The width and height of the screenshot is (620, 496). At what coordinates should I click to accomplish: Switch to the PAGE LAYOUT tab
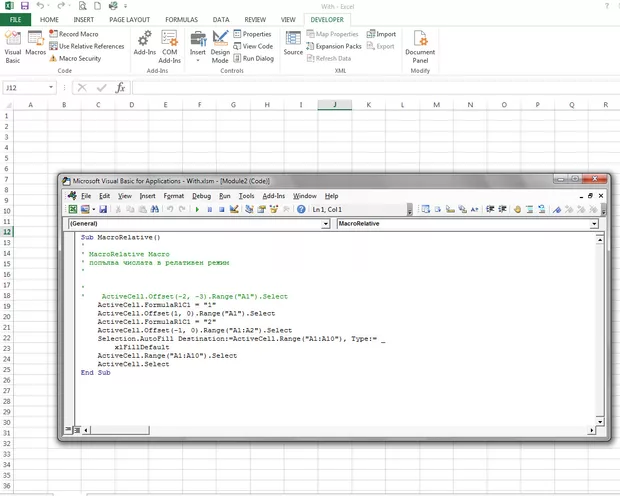tap(130, 20)
